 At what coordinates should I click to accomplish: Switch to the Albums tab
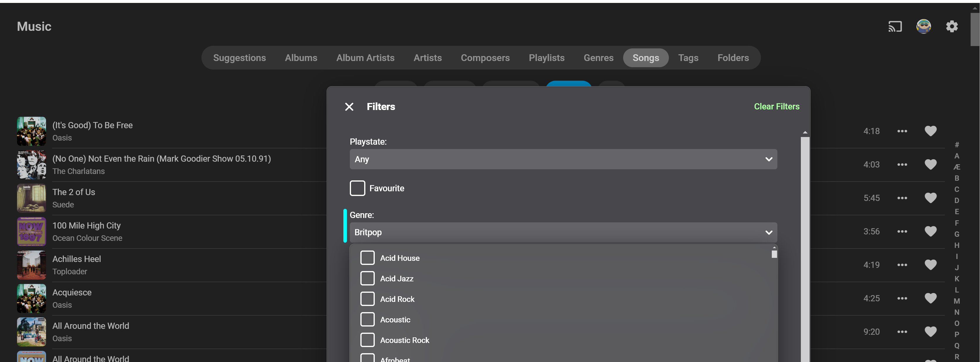coord(301,58)
